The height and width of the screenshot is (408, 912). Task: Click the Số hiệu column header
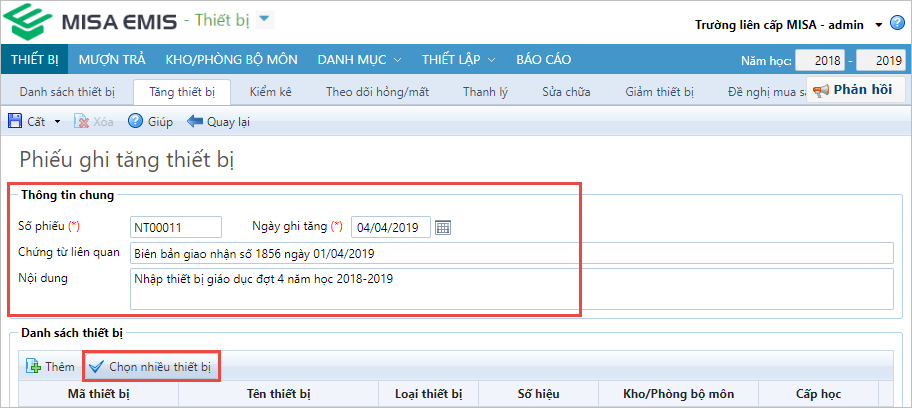click(x=539, y=394)
